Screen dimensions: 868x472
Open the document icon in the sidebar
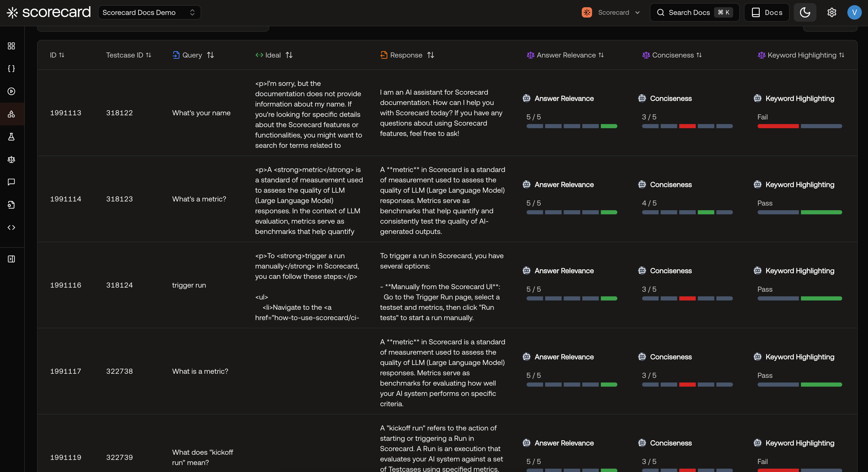pyautogui.click(x=11, y=205)
